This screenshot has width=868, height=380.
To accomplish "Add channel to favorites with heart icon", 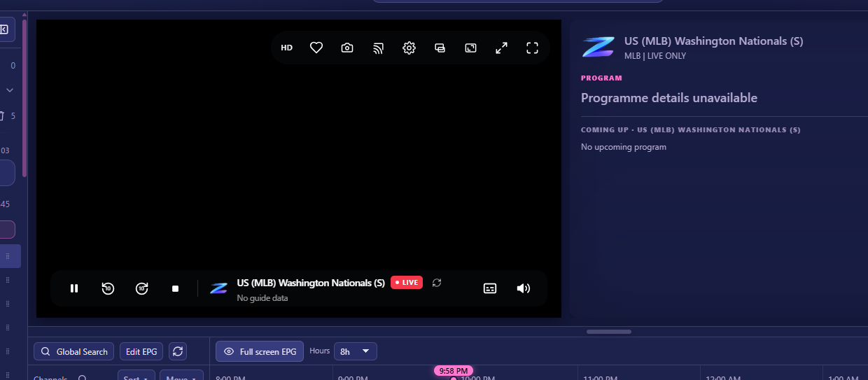I will (316, 48).
